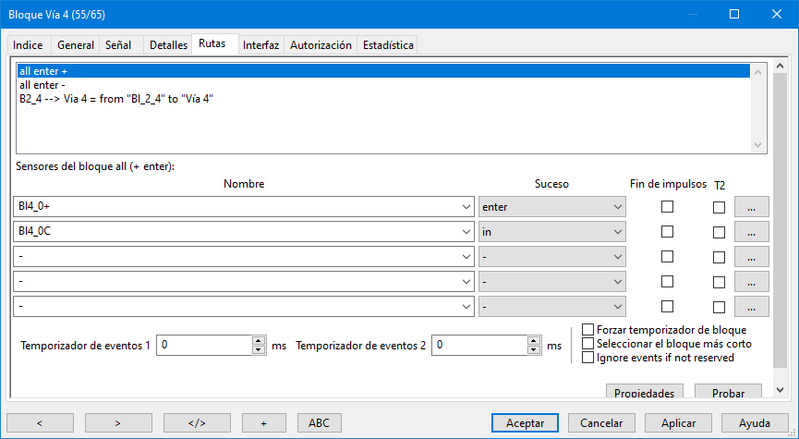Screen dimensions: 799x439
Task: Select the B2_4 --> Via 4 route row
Action: click(x=384, y=99)
